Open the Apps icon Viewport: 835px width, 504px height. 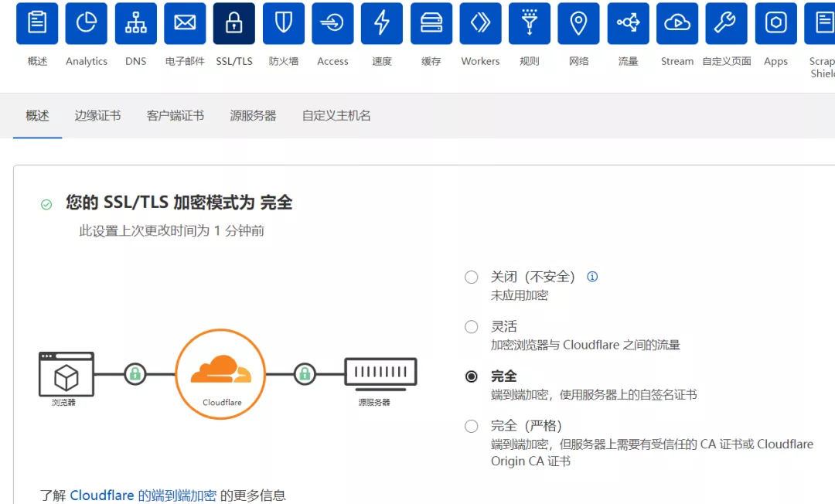tap(776, 23)
